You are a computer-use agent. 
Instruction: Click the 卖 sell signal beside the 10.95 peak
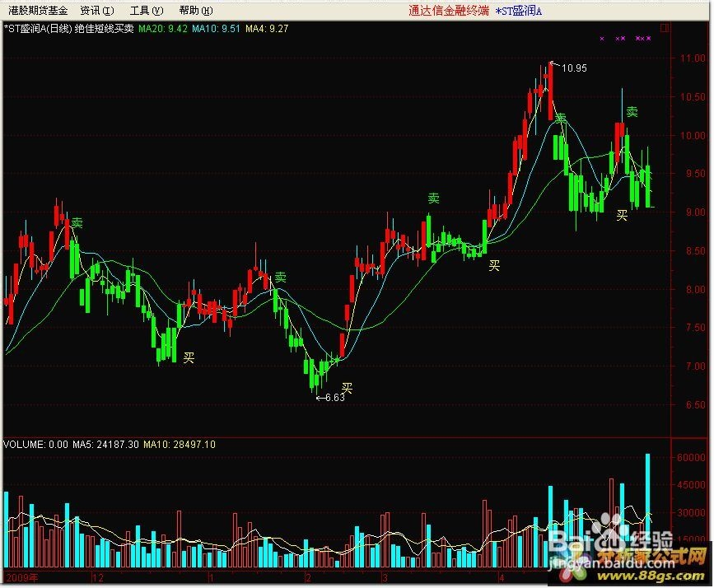(x=562, y=118)
